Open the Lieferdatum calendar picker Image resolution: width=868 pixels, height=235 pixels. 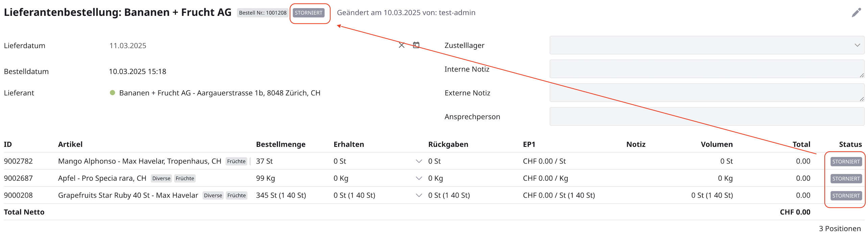pyautogui.click(x=416, y=45)
